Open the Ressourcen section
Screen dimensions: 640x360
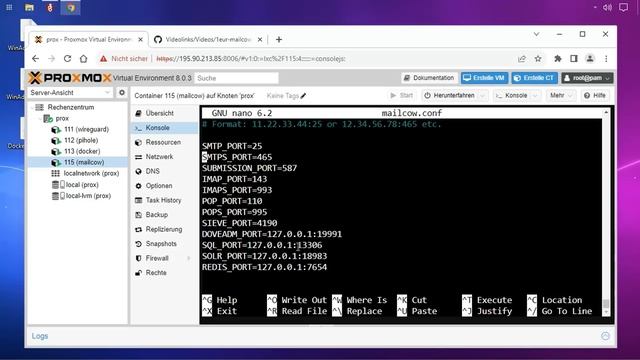pos(163,142)
